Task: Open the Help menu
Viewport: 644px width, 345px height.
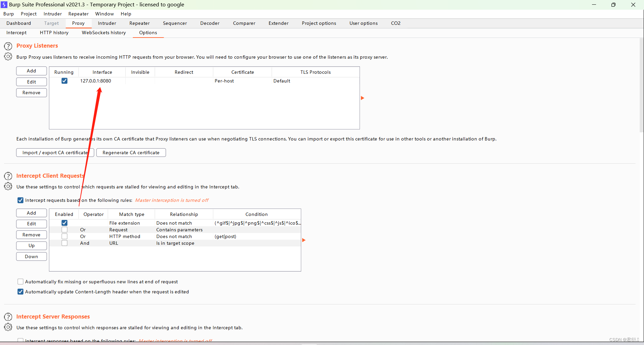Action: click(126, 14)
